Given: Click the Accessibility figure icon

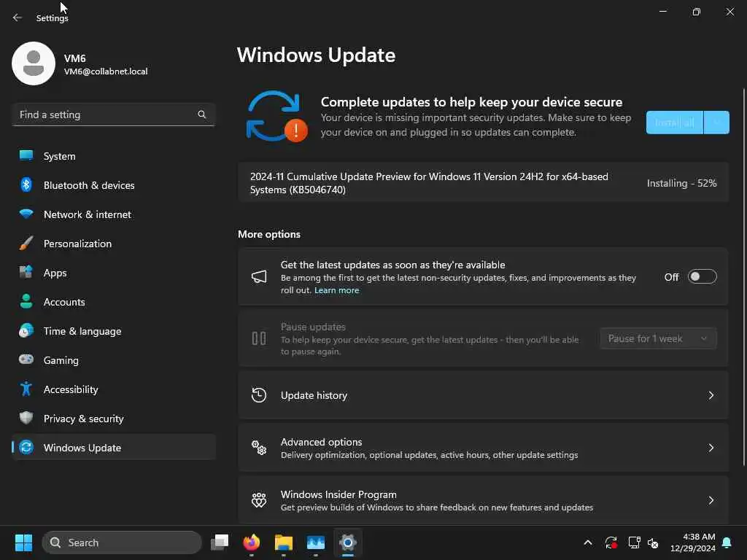Looking at the screenshot, I should point(26,389).
